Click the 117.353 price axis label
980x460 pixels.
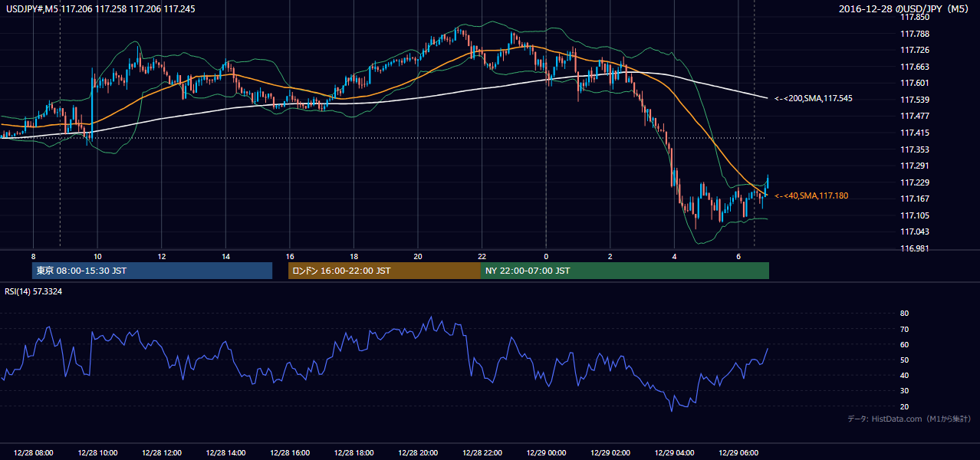[x=916, y=149]
